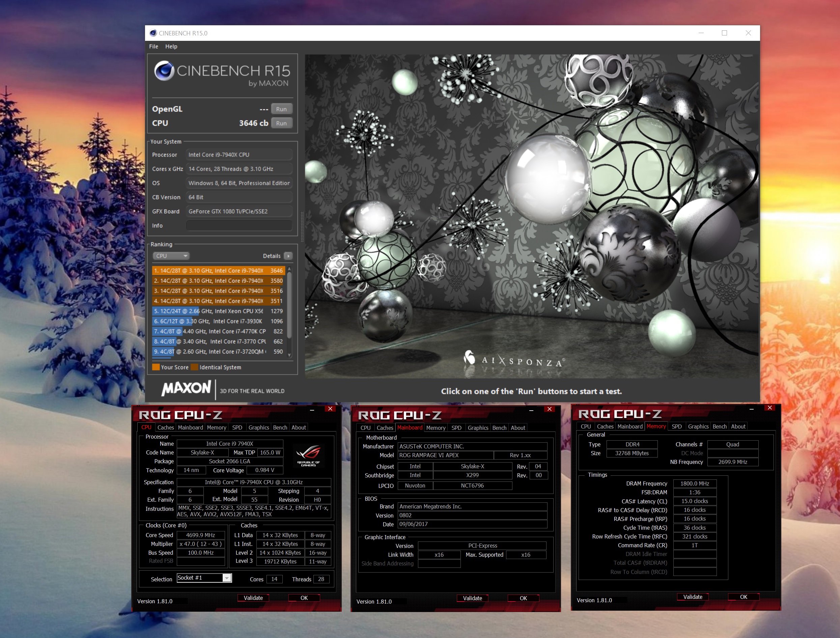Open the CPU ranking type dropdown
The image size is (840, 638).
tap(171, 256)
